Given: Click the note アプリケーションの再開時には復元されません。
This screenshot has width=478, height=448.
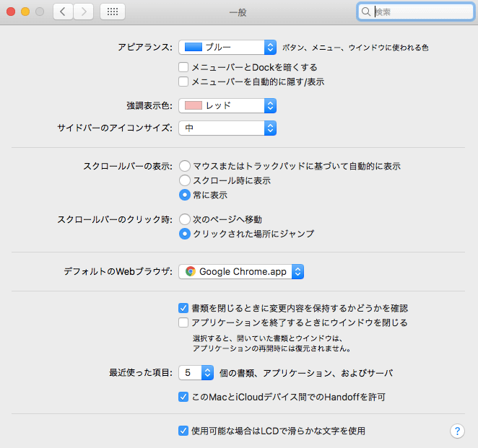Looking at the screenshot, I should tap(272, 348).
